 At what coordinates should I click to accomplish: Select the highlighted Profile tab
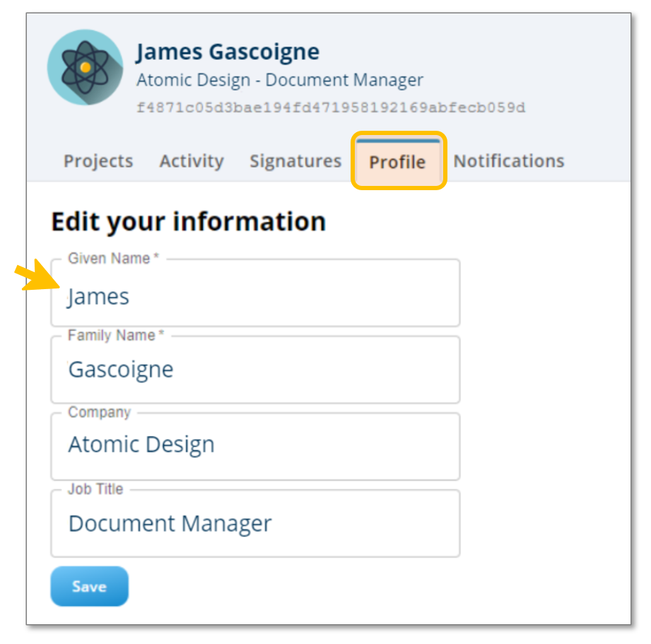click(x=398, y=162)
